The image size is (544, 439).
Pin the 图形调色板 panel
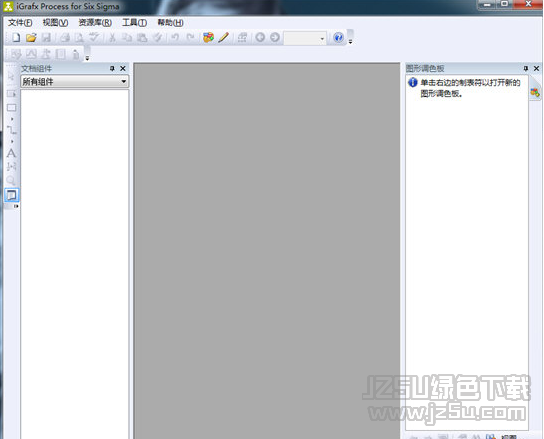coord(526,68)
